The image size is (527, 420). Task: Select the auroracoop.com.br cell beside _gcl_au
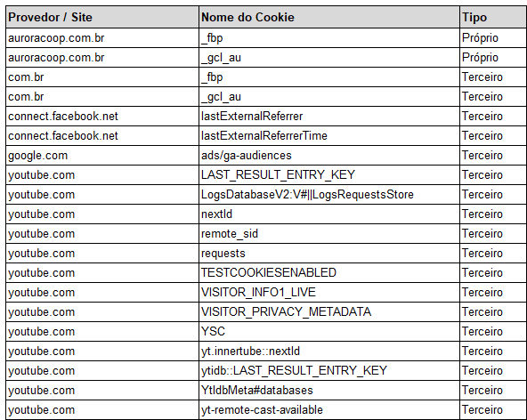[102, 58]
